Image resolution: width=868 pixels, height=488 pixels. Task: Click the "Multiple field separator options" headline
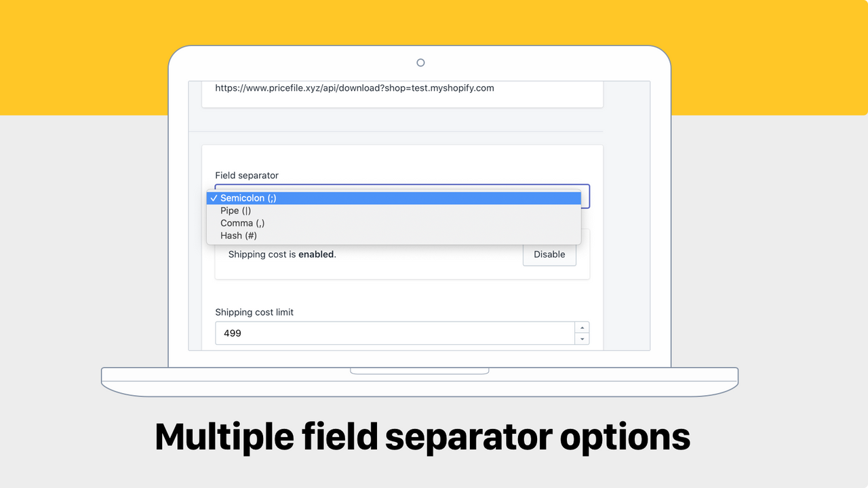[x=422, y=436]
